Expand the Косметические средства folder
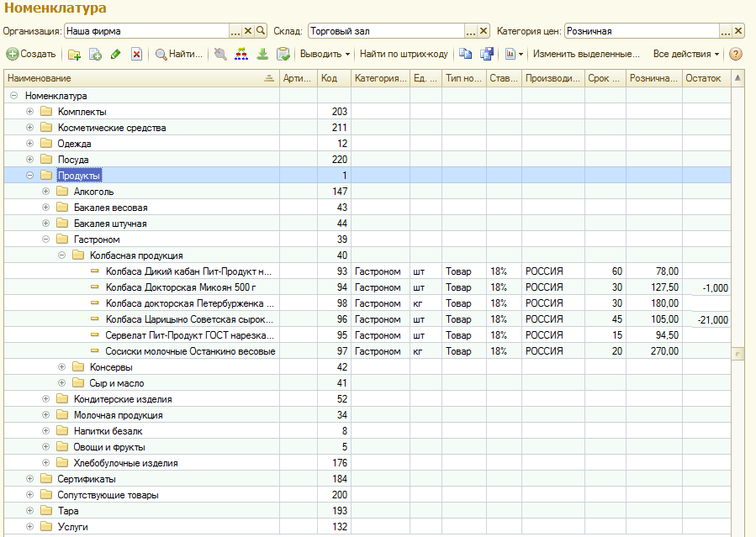Viewport: 756px width, 537px height. (30, 127)
